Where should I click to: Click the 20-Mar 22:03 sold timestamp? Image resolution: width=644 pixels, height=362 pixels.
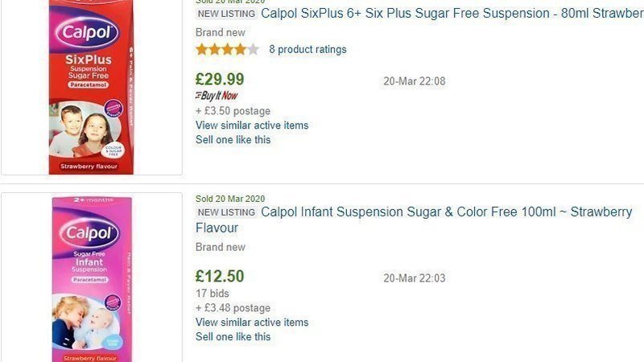pyautogui.click(x=414, y=278)
